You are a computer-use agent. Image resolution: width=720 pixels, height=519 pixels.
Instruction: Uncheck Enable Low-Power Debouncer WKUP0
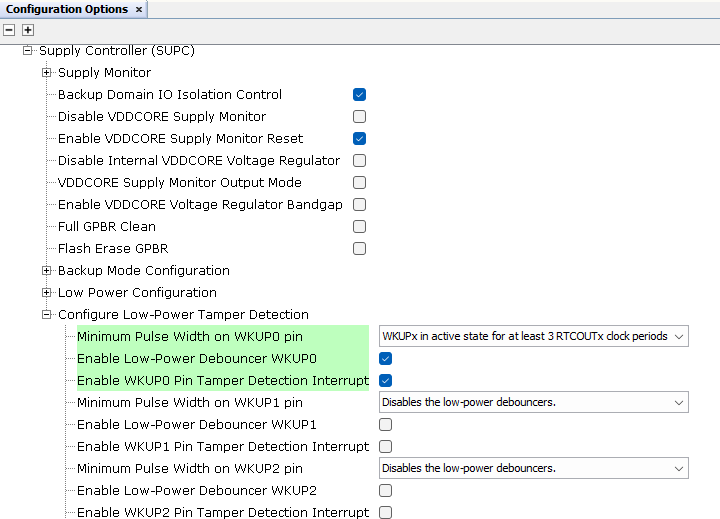[x=385, y=358]
